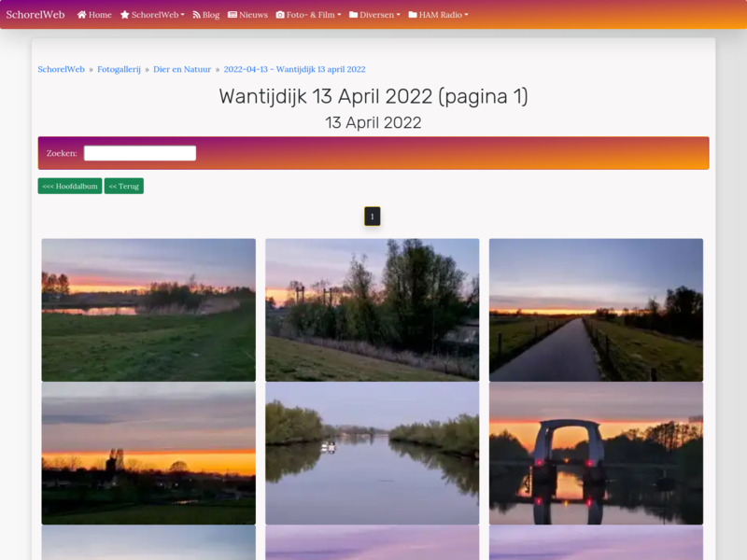
Task: Open the Foto- & Film menu label
Action: pos(311,15)
